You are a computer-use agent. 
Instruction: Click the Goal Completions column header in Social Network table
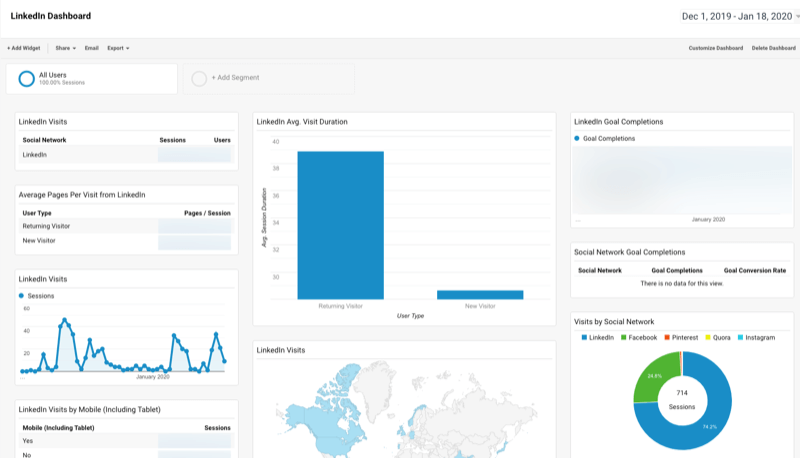coord(677,271)
